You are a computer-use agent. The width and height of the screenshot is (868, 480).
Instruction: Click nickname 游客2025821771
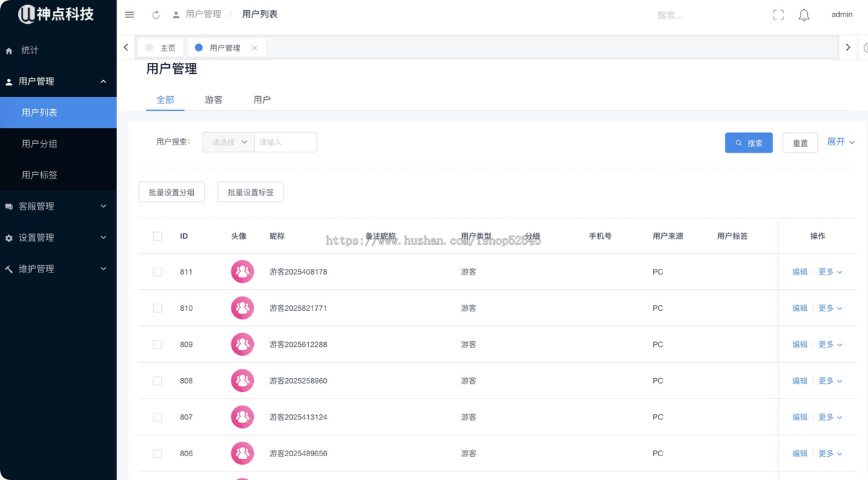click(x=298, y=308)
